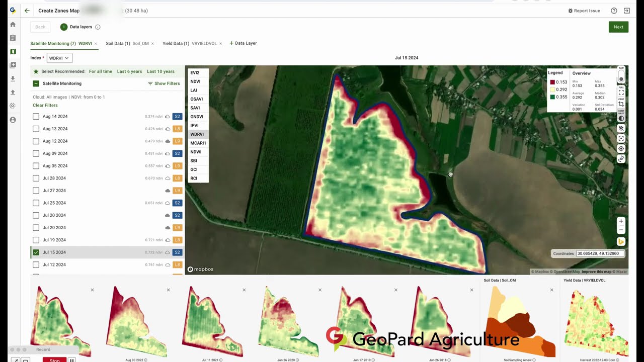
Task: Click the logout icon at top right
Action: [x=627, y=11]
